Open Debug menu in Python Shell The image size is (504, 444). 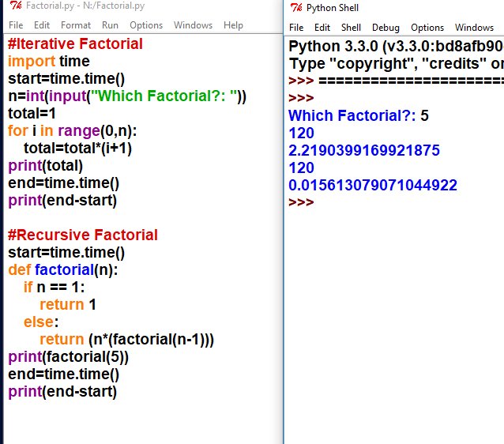coord(386,28)
